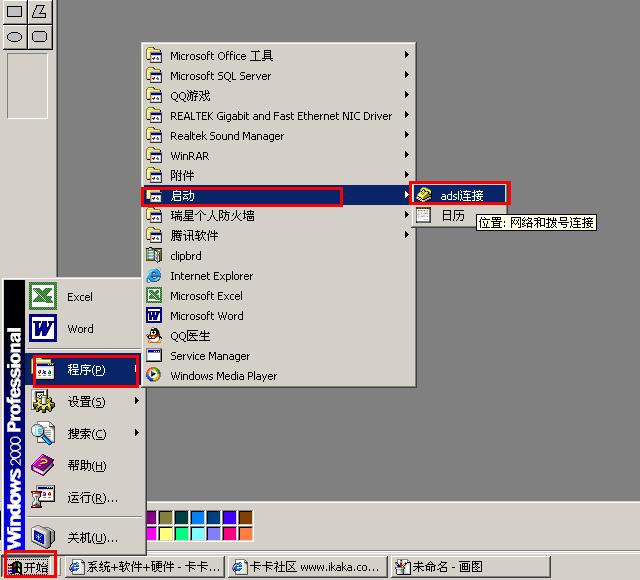Expand the QQ游戏 submenu arrow

407,95
